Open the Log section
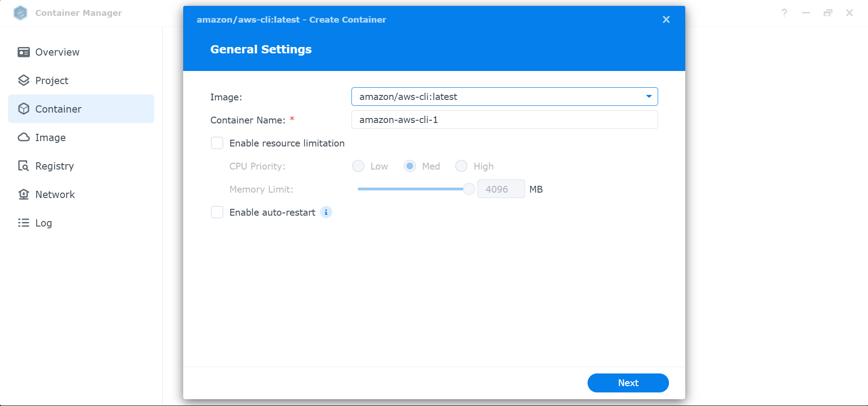Viewport: 868px width, 406px height. click(81, 223)
